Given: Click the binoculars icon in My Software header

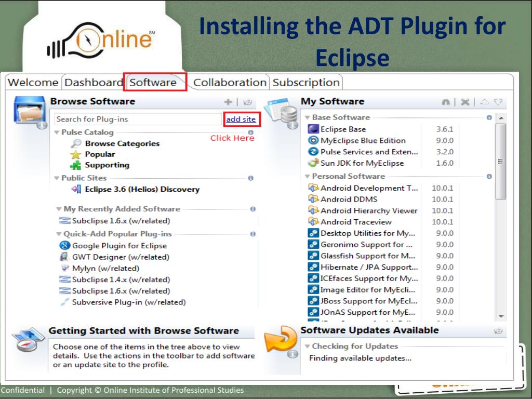Looking at the screenshot, I should tap(446, 102).
